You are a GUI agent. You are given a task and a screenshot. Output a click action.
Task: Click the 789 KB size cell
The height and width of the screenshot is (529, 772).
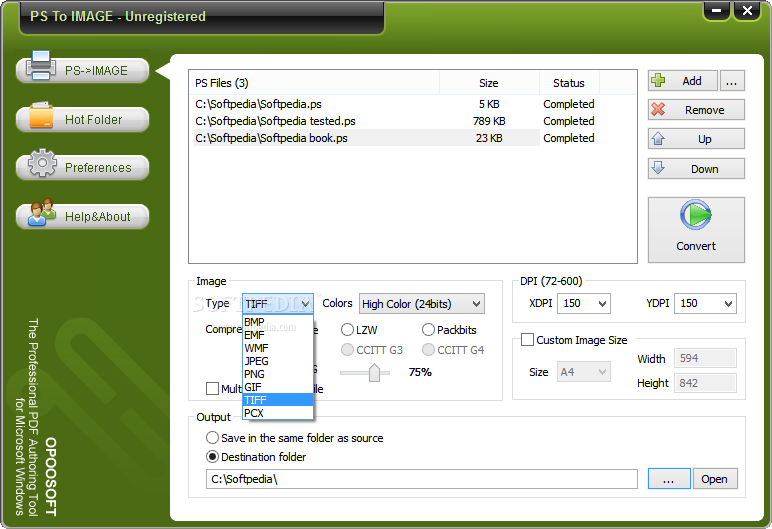pyautogui.click(x=489, y=121)
